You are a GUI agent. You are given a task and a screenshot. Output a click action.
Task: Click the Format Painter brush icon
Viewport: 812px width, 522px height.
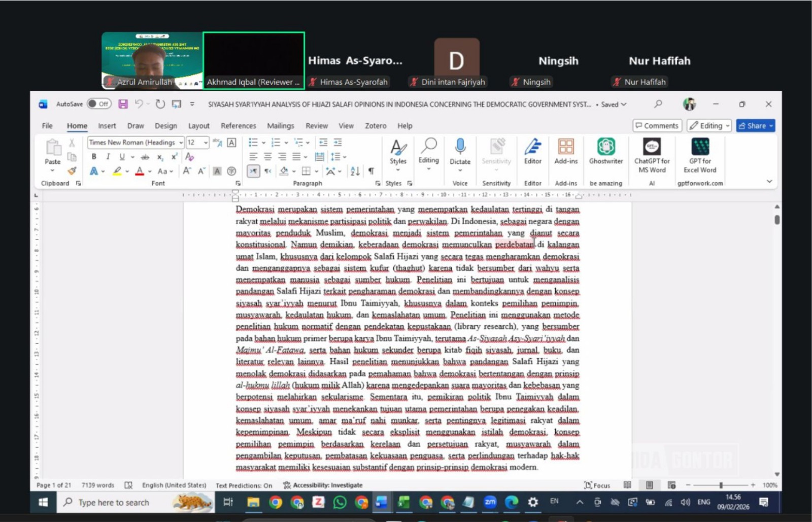pyautogui.click(x=72, y=171)
